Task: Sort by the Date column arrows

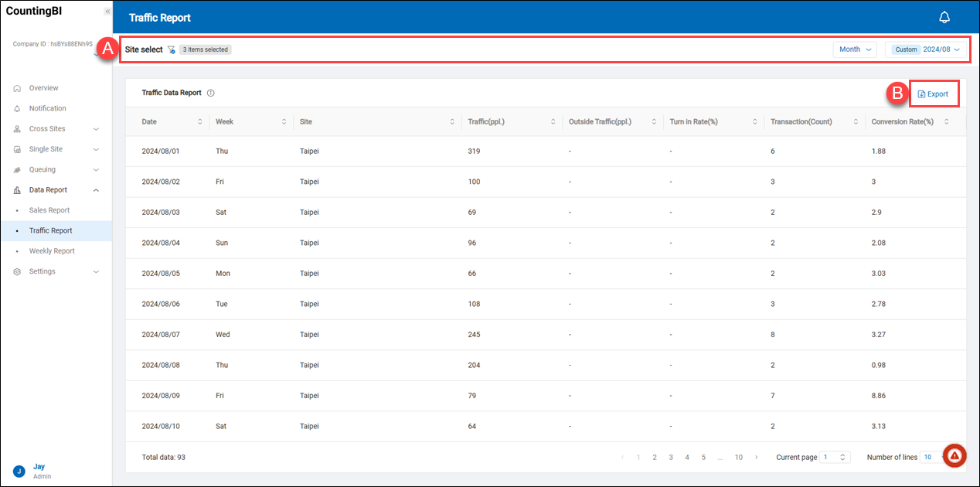Action: (200, 122)
